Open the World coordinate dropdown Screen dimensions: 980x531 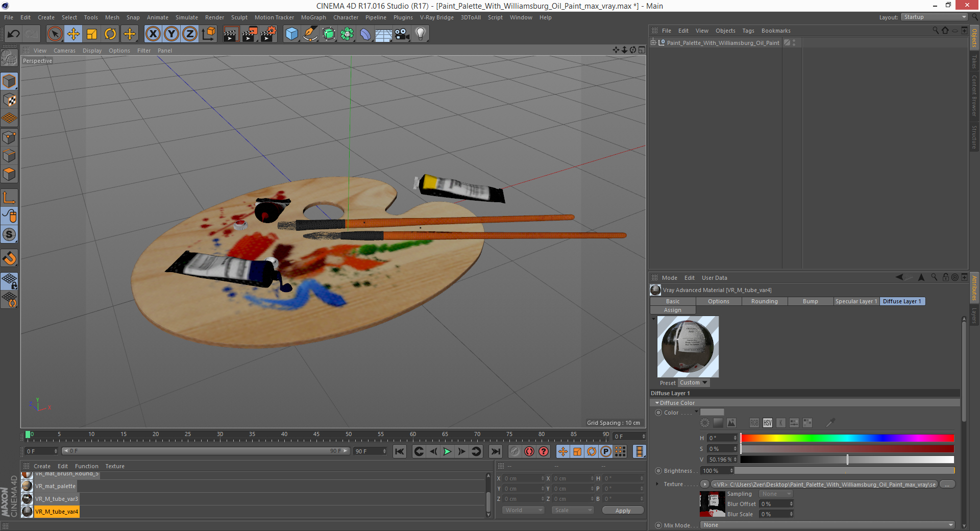[x=523, y=510]
